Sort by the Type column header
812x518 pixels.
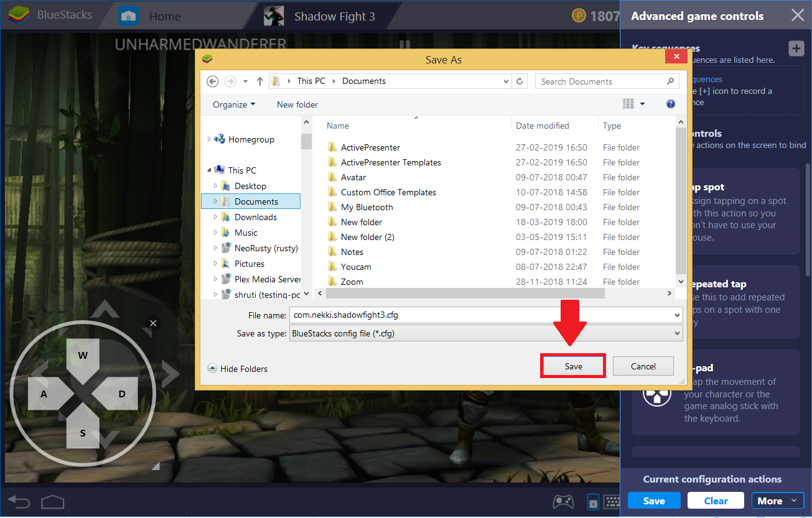pos(612,126)
